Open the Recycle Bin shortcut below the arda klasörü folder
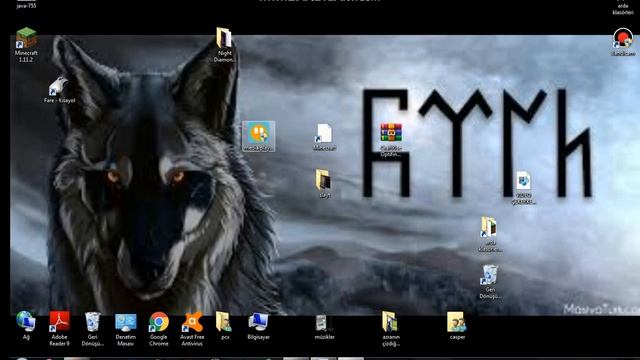 (x=490, y=282)
